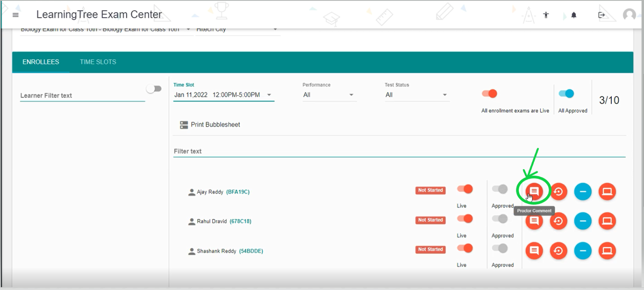Open the hamburger navigation menu
Image resolution: width=644 pixels, height=290 pixels.
pyautogui.click(x=15, y=15)
